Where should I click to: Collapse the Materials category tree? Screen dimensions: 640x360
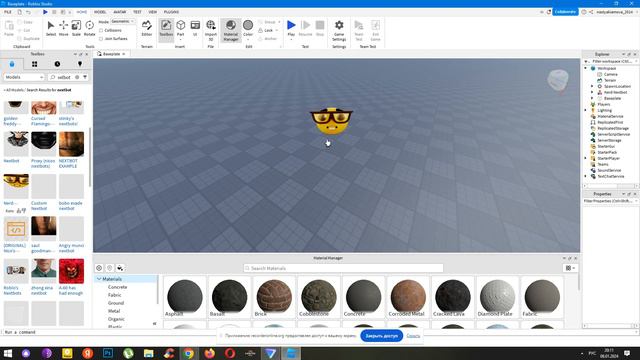tap(99, 279)
